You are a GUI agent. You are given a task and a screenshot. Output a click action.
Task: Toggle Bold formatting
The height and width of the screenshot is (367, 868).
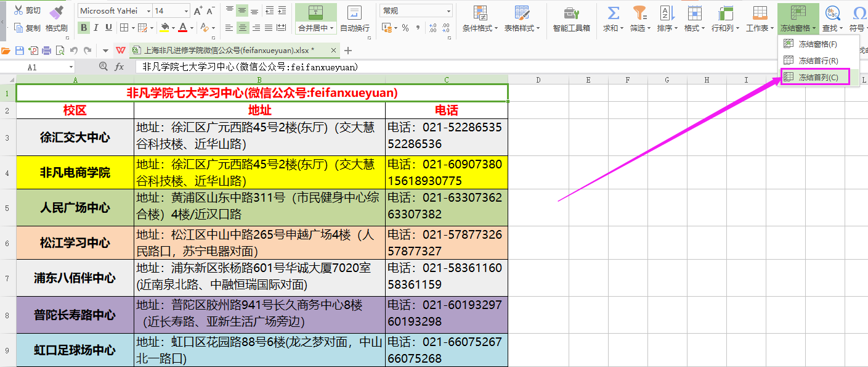84,27
